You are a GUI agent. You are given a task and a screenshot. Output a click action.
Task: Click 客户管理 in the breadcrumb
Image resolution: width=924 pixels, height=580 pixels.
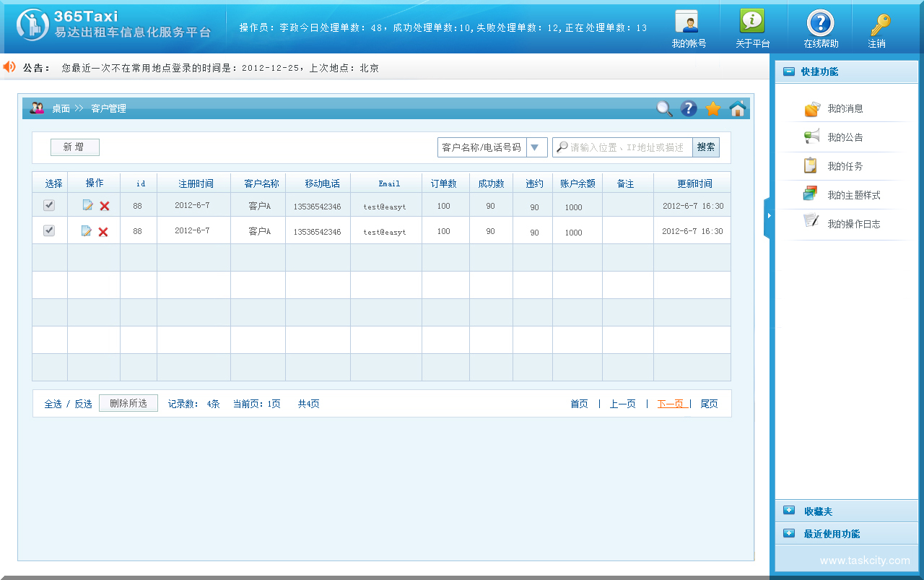point(108,108)
